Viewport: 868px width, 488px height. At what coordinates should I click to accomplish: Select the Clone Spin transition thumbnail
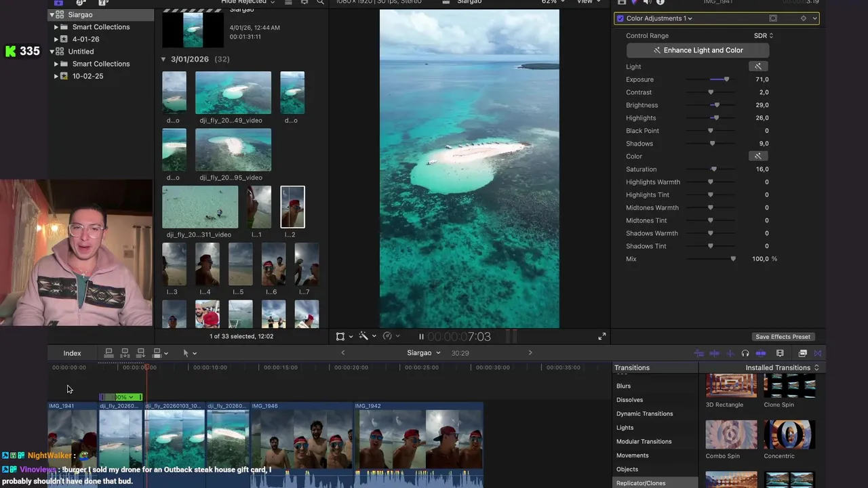click(789, 385)
